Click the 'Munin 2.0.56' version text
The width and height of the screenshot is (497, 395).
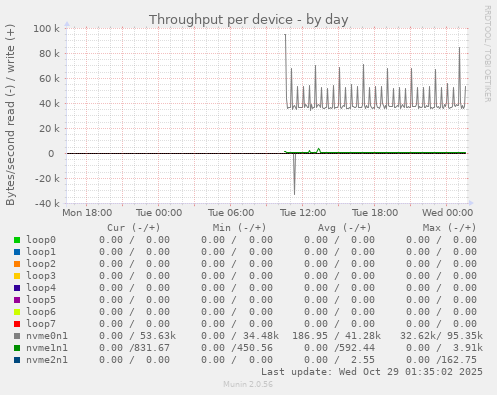[x=248, y=384]
